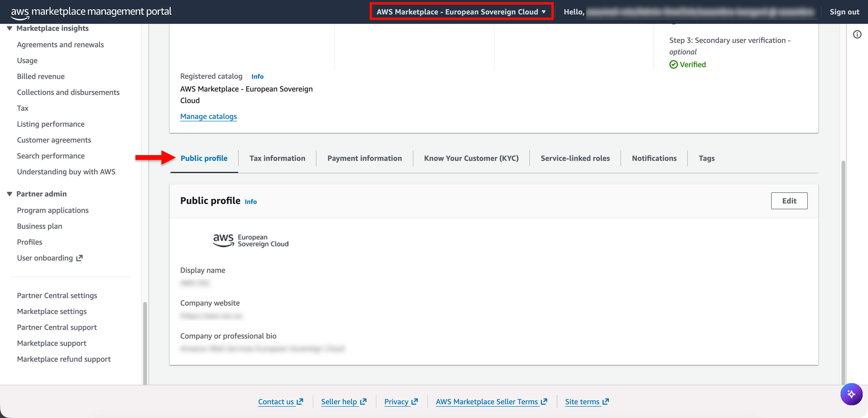Open Marketplace refund support
This screenshot has height=418, width=868.
[64, 359]
